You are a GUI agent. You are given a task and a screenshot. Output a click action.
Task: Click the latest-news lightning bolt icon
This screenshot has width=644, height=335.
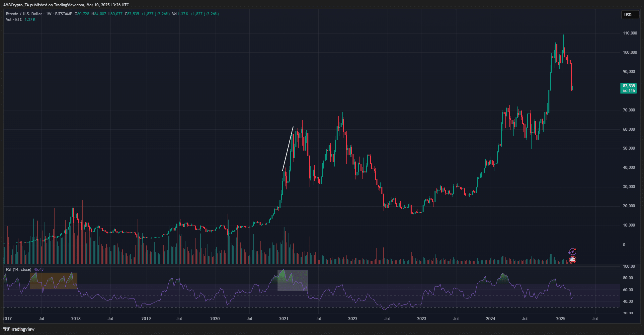point(572,252)
